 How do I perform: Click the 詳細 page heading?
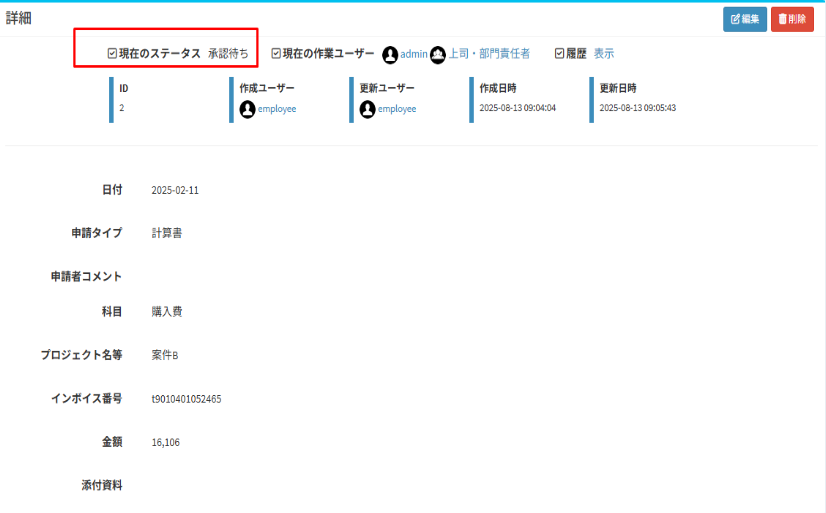(x=18, y=18)
